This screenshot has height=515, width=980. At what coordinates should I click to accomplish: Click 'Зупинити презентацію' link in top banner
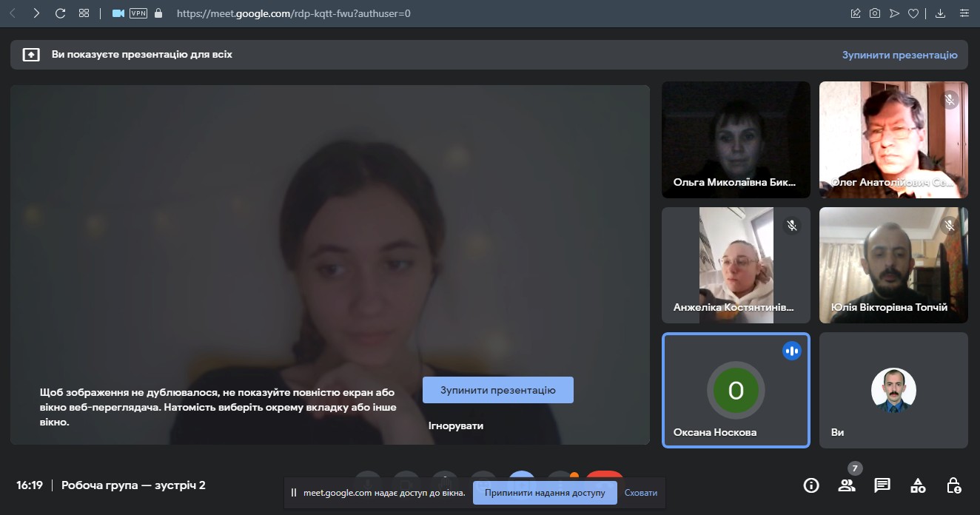[899, 55]
